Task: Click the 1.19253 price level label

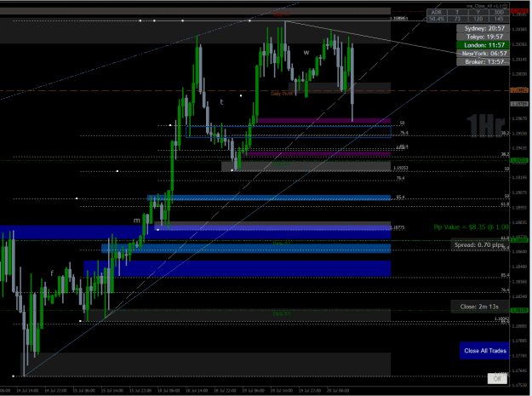Action: click(400, 168)
